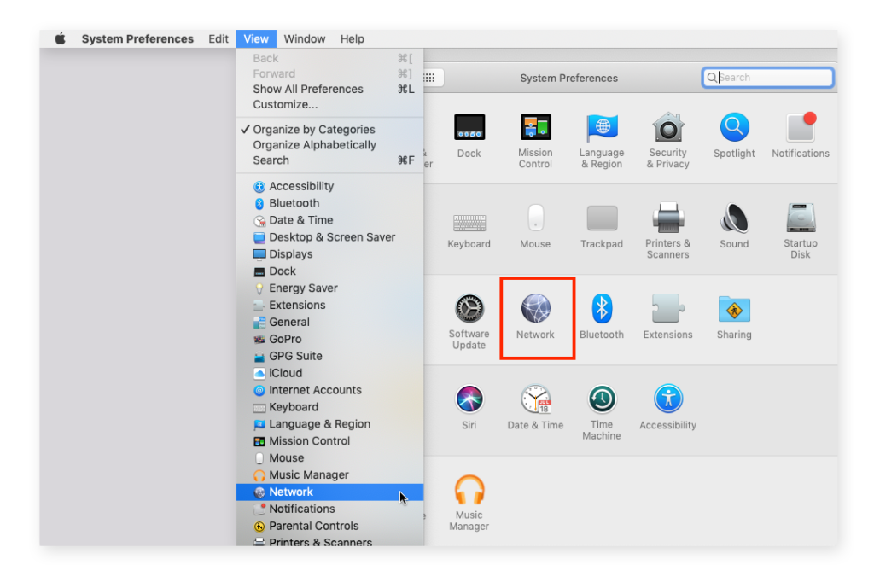Select GPG Suite in View menu
The height and width of the screenshot is (588, 874).
[x=330, y=356]
